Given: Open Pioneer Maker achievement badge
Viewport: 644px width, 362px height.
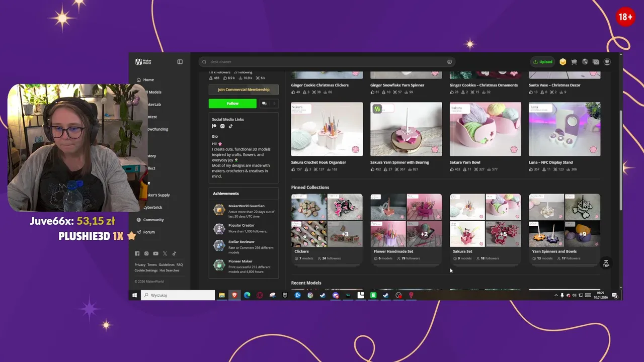Looking at the screenshot, I should coord(219,264).
